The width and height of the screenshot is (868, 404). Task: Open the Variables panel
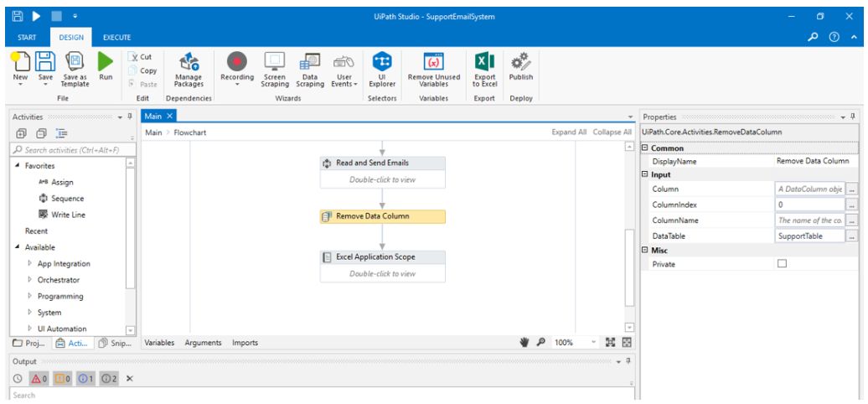(x=159, y=343)
